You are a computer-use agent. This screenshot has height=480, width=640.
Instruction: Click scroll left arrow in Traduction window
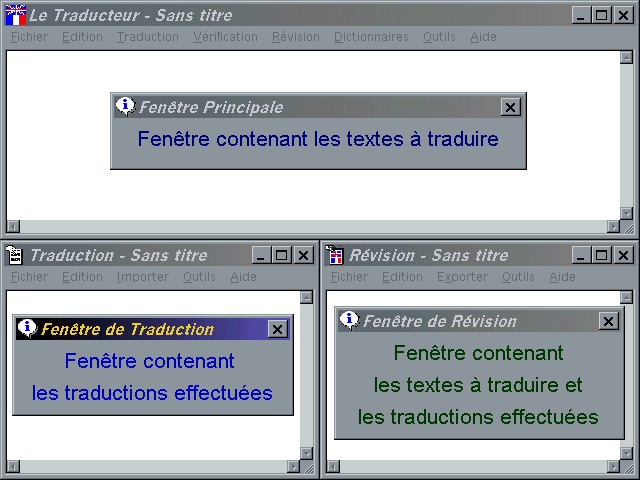pyautogui.click(x=13, y=467)
